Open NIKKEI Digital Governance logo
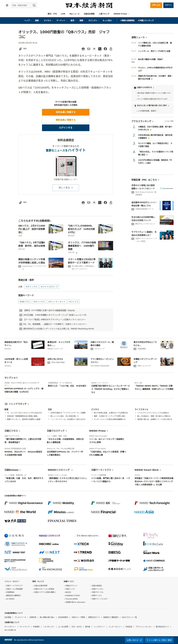Image resolution: width=178 pixels, height=644 pixels. point(24,503)
